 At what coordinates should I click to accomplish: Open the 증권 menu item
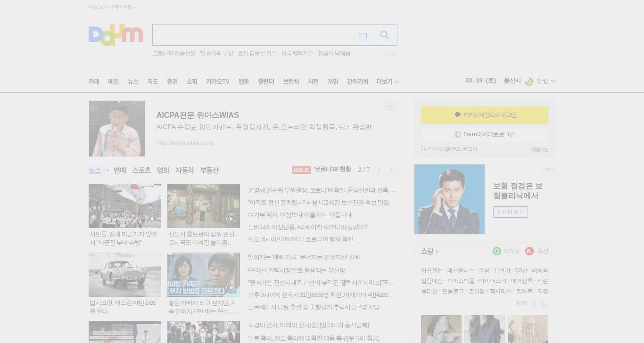tap(172, 82)
